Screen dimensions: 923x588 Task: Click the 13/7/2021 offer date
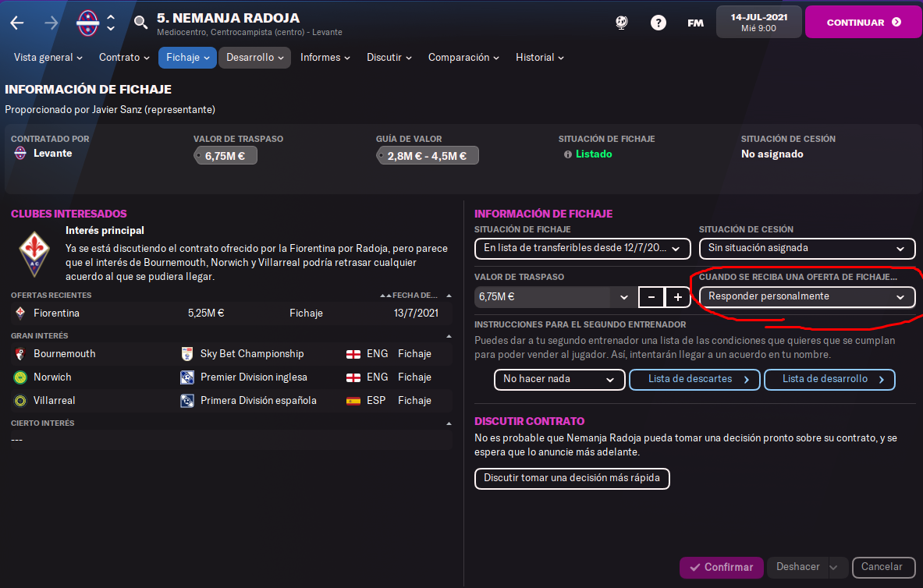[416, 313]
